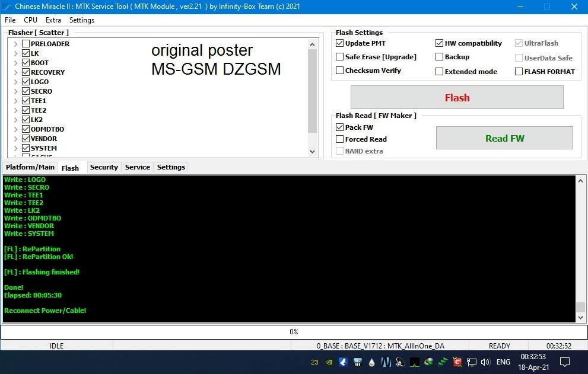Expand the PRELOADER tree node
Viewport: 588px width, 374px height.
click(x=15, y=44)
